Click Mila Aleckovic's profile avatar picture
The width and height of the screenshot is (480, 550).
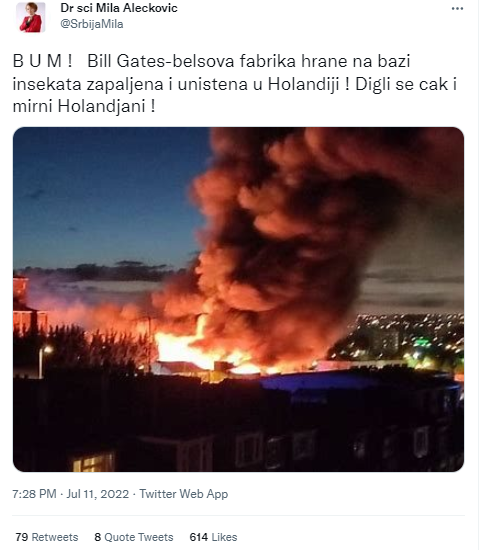tap(31, 17)
